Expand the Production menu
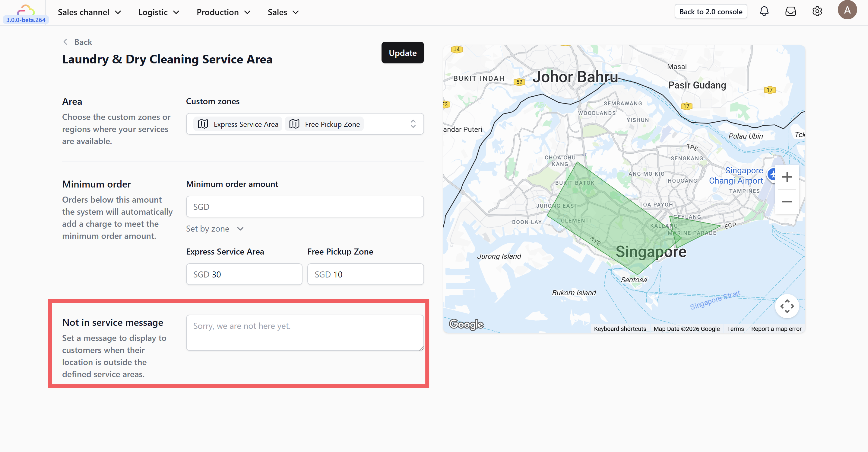The image size is (868, 452). click(223, 12)
